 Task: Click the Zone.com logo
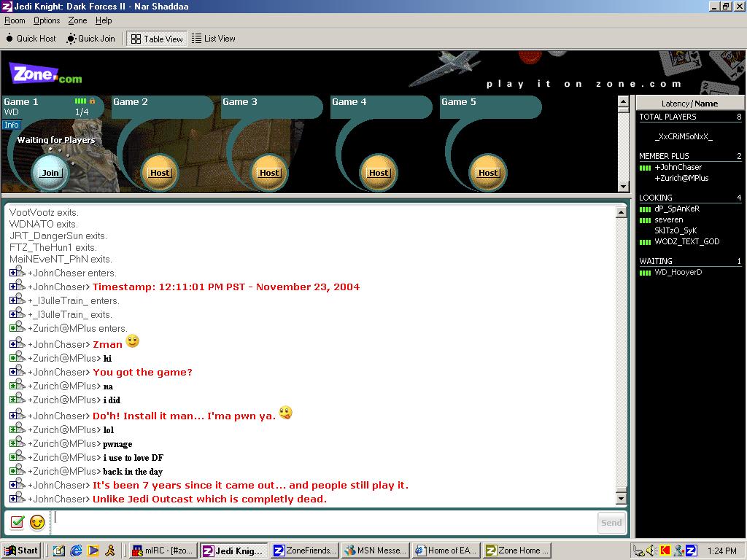[46, 74]
